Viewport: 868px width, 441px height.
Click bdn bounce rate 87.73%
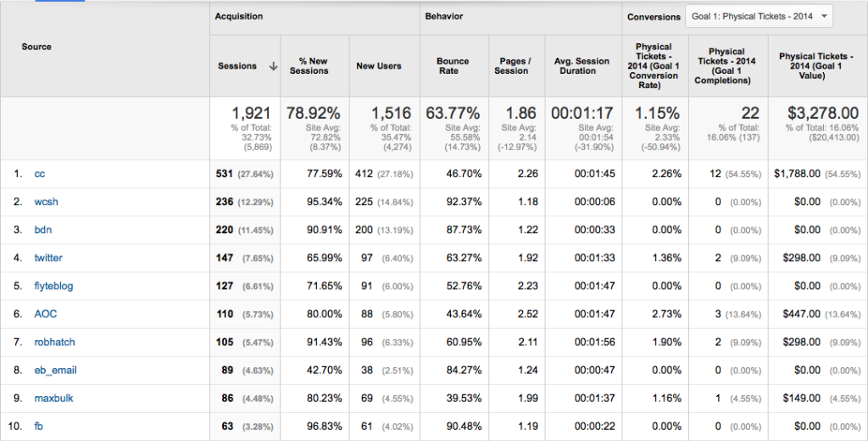coord(464,230)
